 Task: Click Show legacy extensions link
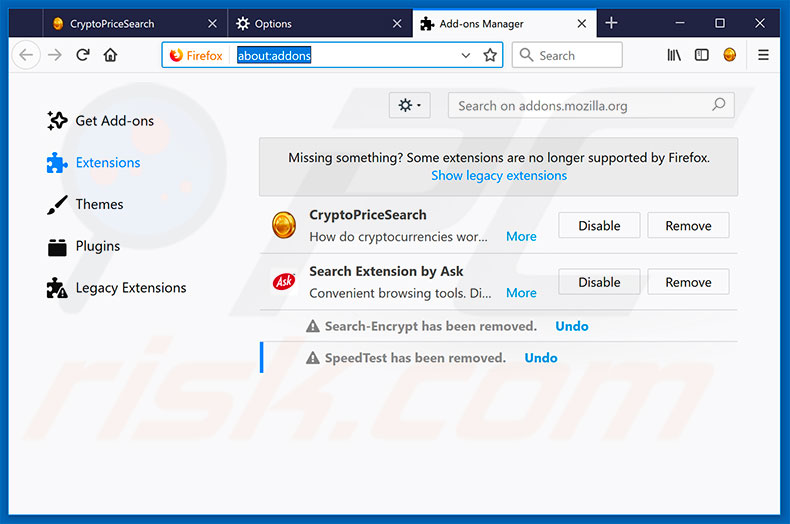point(499,176)
